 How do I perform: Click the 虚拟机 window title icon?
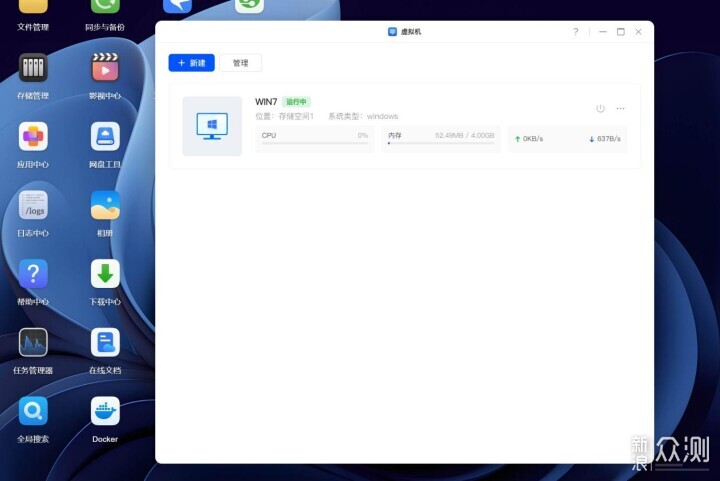(x=392, y=32)
